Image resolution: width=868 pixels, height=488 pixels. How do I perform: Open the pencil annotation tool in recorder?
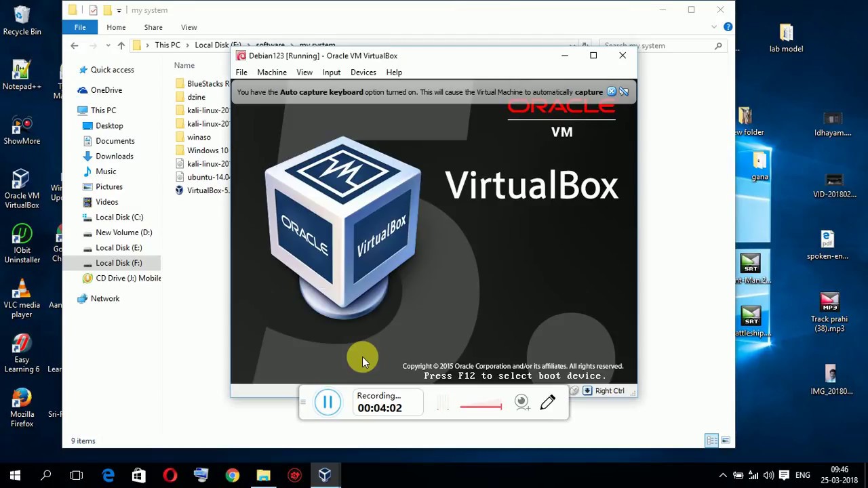548,402
